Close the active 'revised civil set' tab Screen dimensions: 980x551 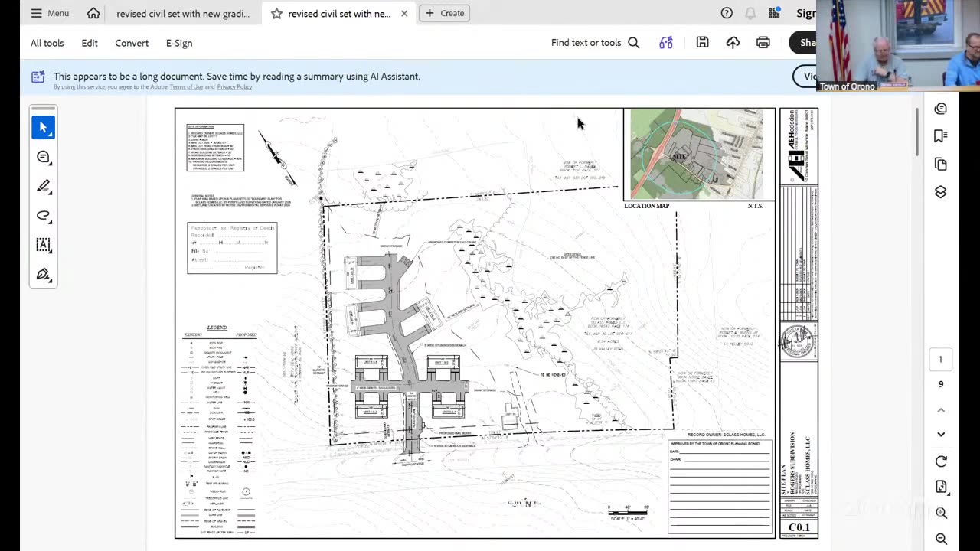pos(404,13)
